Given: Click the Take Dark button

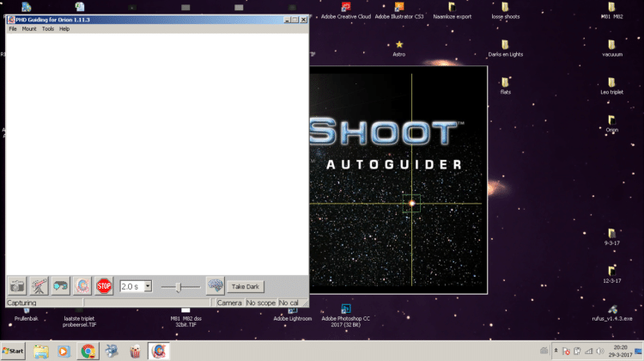Looking at the screenshot, I should coord(246,286).
